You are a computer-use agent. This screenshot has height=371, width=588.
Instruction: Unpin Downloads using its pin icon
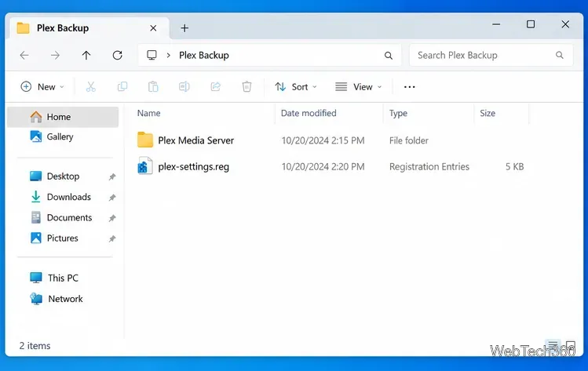click(112, 197)
